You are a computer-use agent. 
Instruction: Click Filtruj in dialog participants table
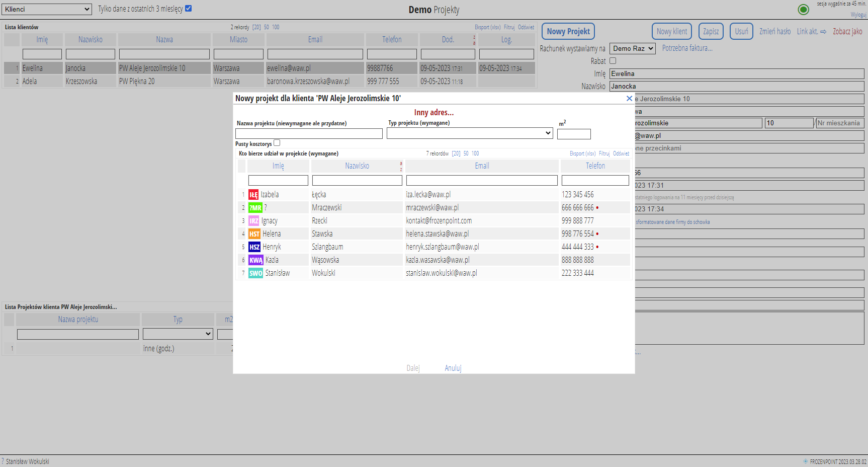point(604,153)
